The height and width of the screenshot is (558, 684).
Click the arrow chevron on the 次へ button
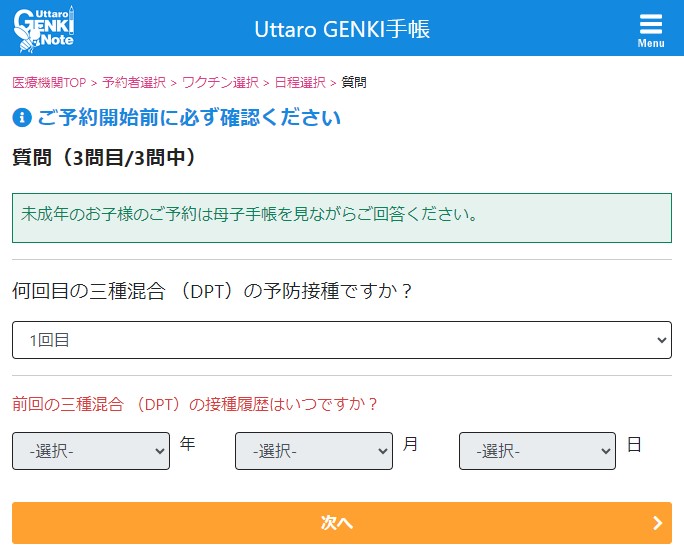(657, 523)
